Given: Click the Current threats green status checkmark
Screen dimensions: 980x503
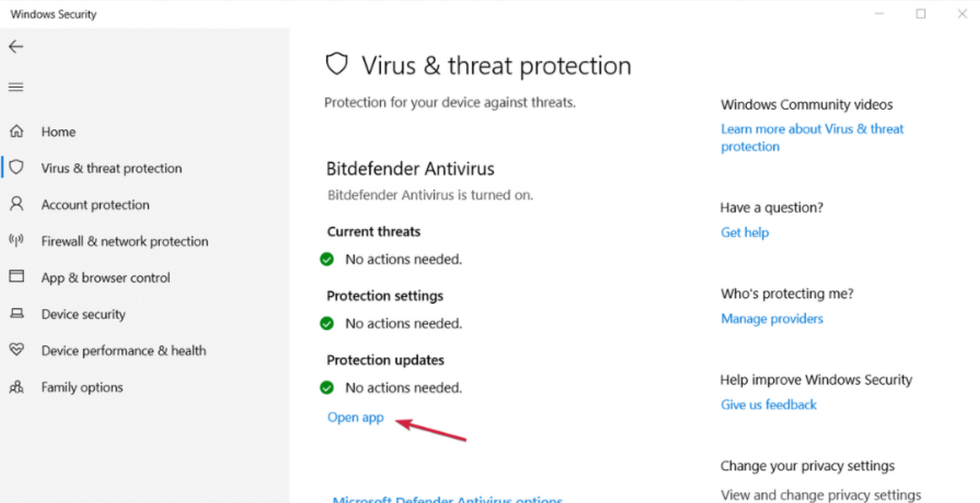Looking at the screenshot, I should 327,259.
